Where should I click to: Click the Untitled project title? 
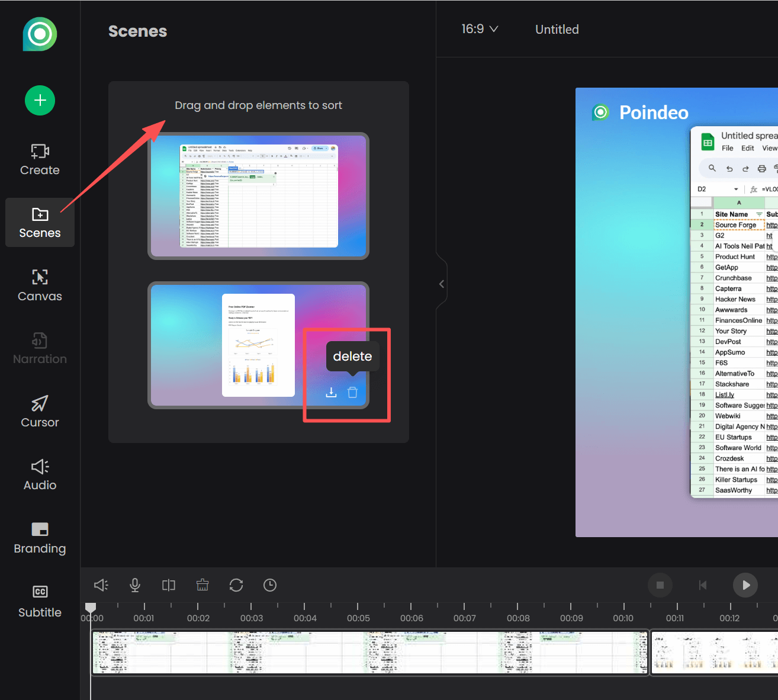pyautogui.click(x=556, y=29)
